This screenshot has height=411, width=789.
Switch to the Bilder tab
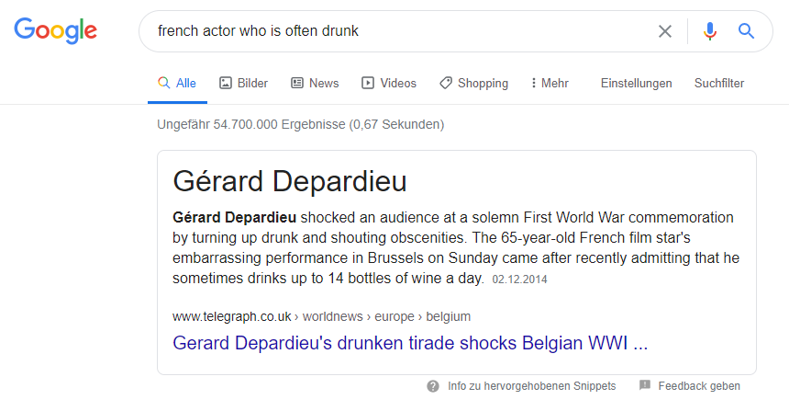tap(244, 83)
